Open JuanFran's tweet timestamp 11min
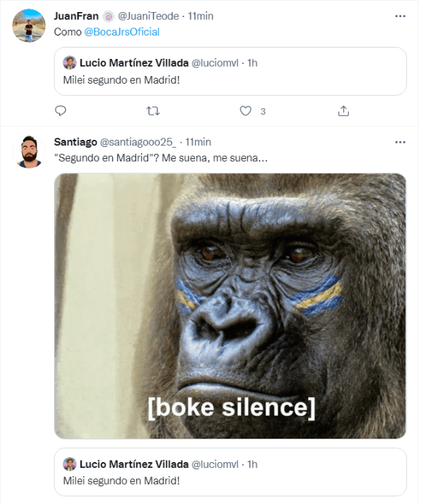The image size is (426, 504). click(x=200, y=16)
